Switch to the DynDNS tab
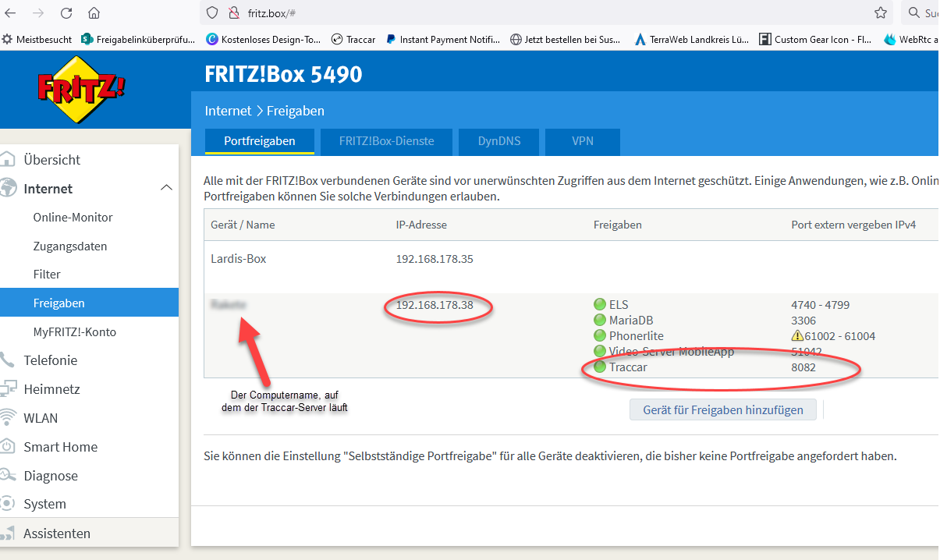This screenshot has width=940, height=560. [499, 141]
